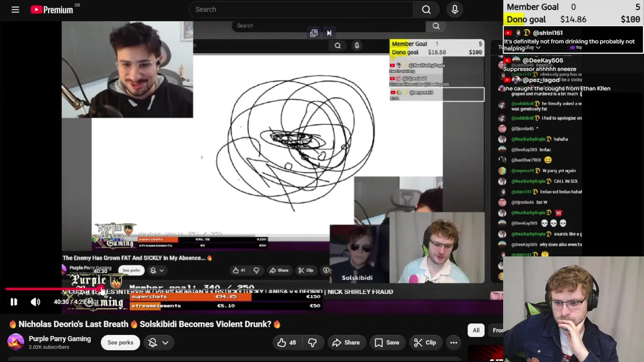Expand notification options chevron beside bell
This screenshot has width=644, height=362.
tap(165, 343)
